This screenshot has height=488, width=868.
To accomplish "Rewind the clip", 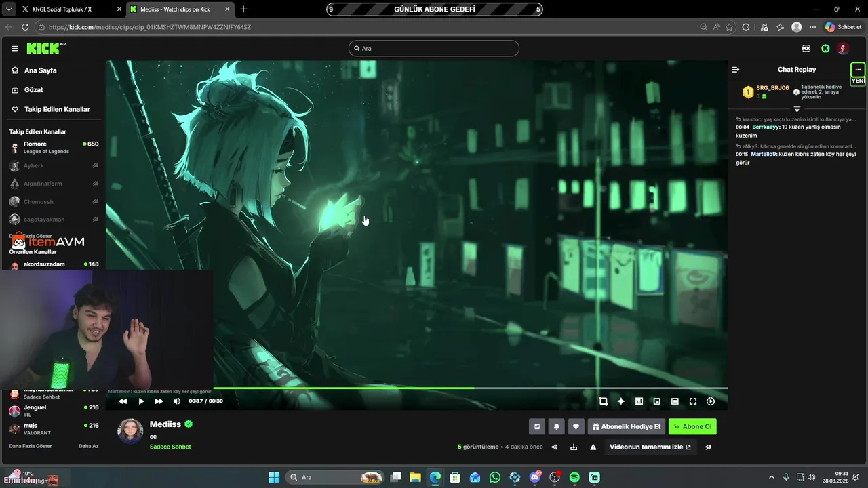I will click(x=123, y=401).
